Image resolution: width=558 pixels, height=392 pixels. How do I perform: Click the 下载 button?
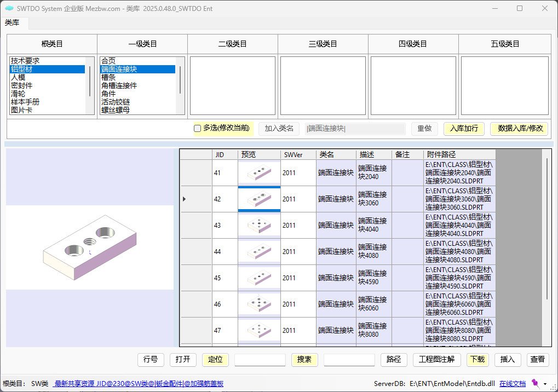coord(477,360)
